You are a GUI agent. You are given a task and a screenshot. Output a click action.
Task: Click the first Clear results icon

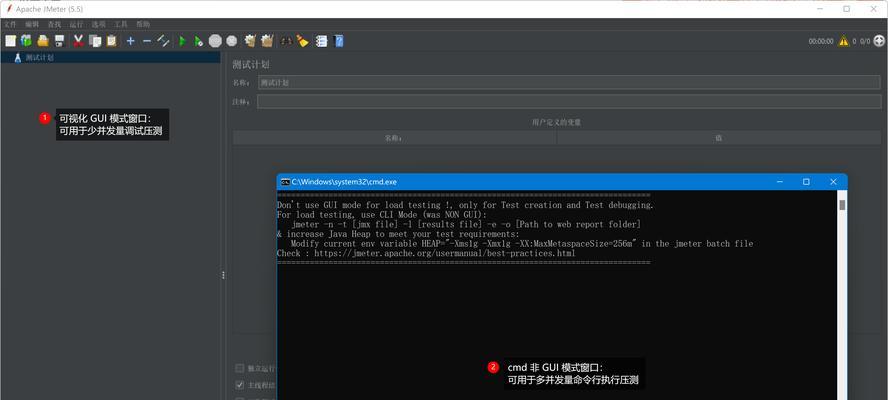coord(250,41)
